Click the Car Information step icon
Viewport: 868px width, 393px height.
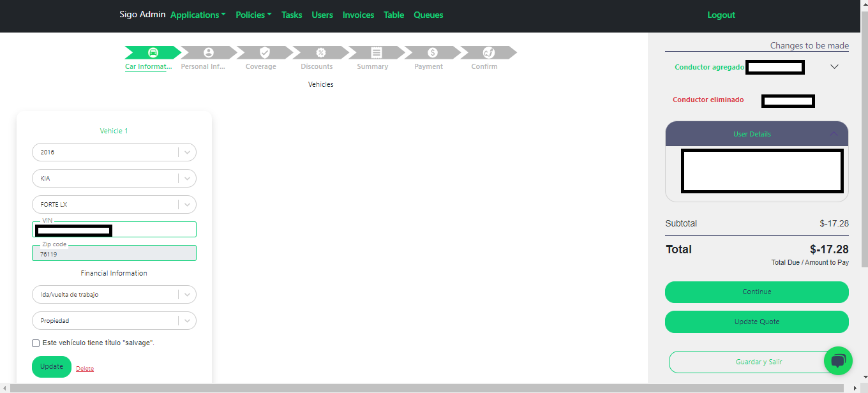pos(153,52)
